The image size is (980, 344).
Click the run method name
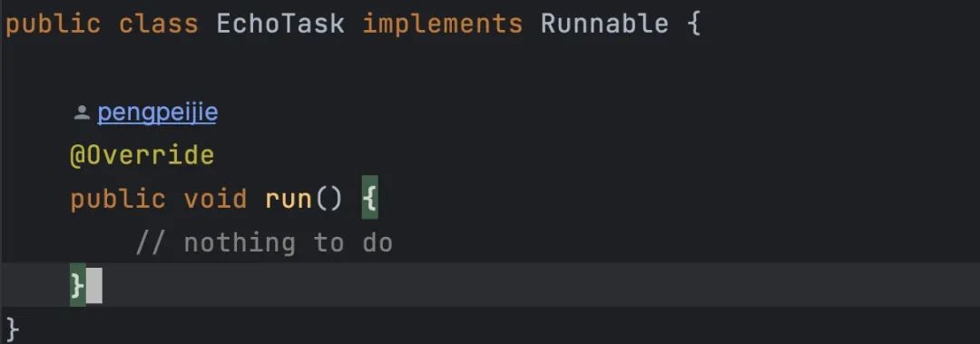[x=289, y=200]
